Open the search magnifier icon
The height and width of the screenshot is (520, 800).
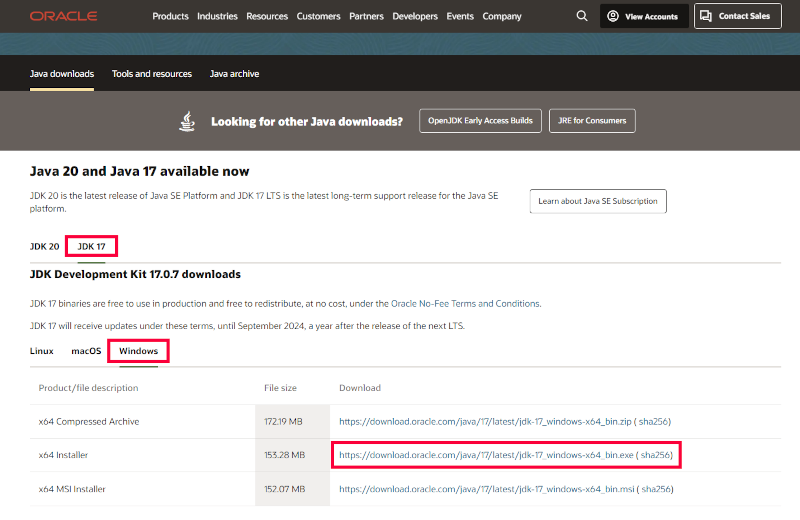582,16
